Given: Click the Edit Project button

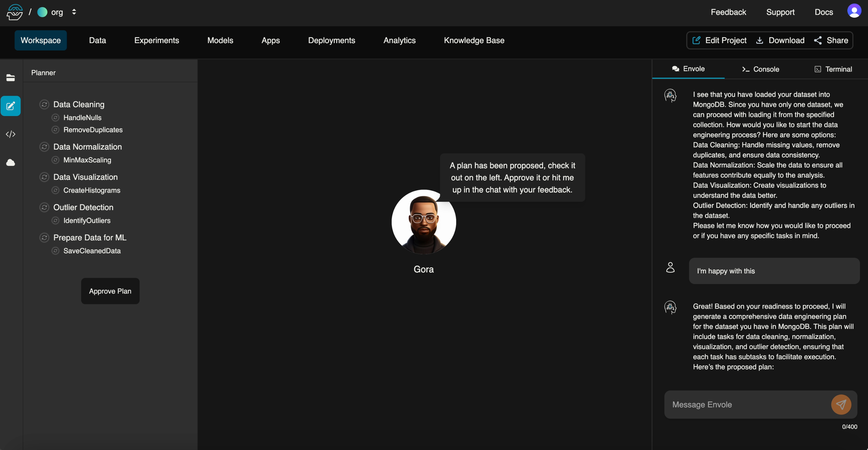Looking at the screenshot, I should pyautogui.click(x=719, y=40).
